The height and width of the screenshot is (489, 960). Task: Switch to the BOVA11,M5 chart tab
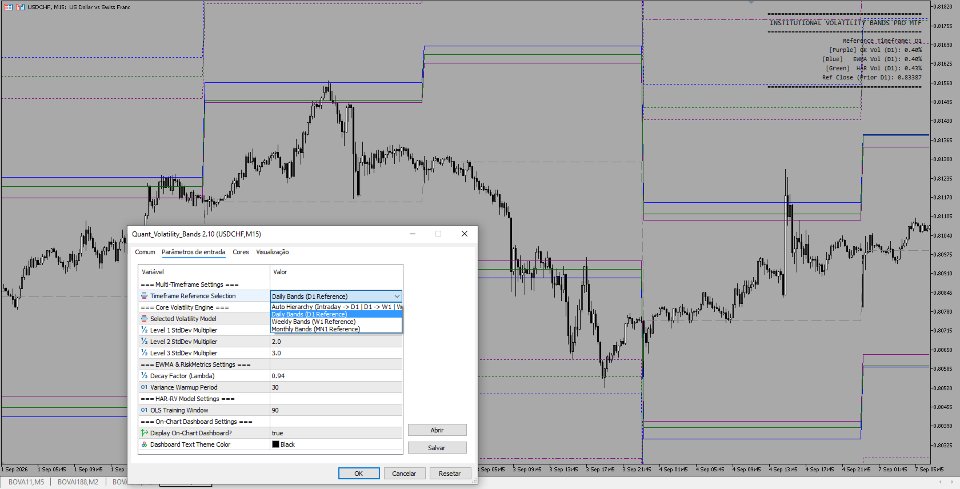[26, 482]
